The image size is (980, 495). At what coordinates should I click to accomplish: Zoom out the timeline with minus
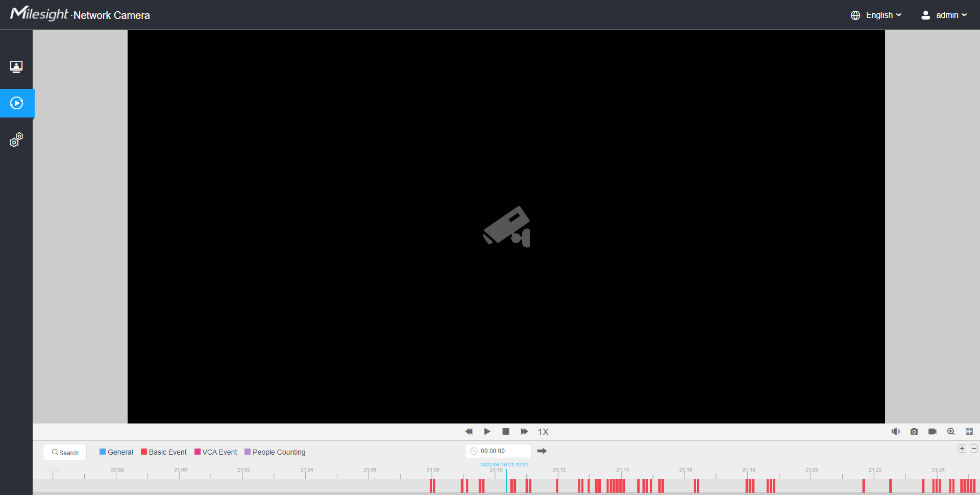974,449
